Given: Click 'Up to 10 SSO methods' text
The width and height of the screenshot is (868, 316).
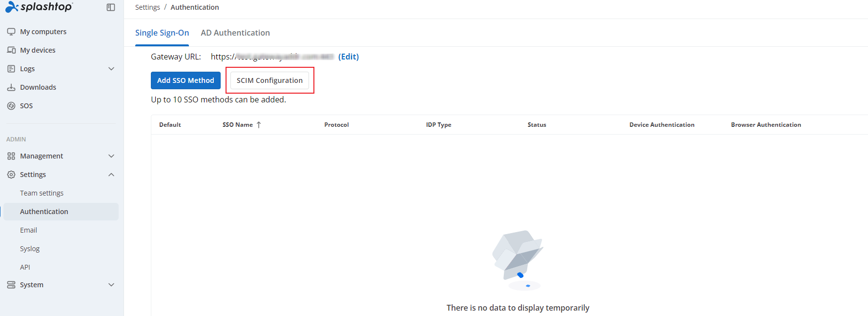Looking at the screenshot, I should click(218, 99).
